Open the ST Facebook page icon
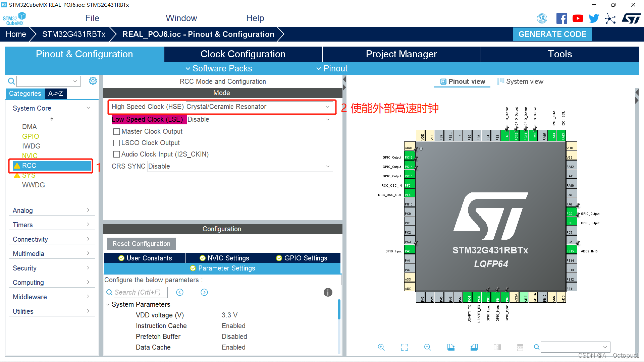 point(561,18)
